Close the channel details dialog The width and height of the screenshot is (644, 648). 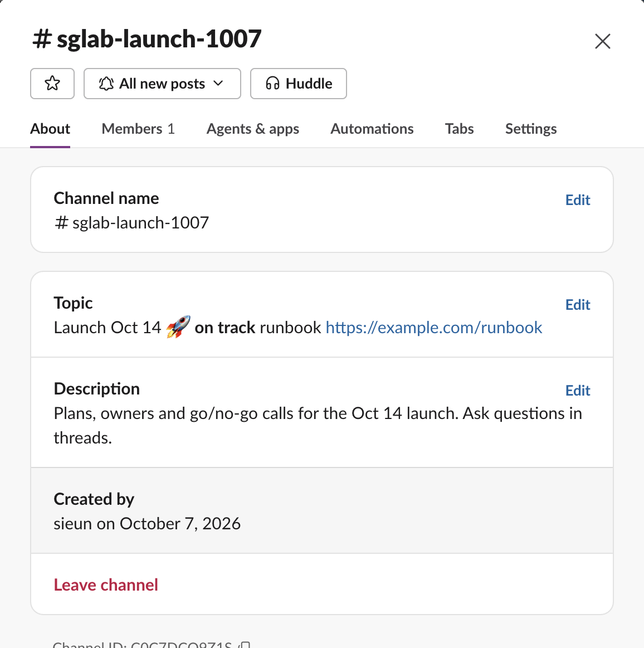click(x=602, y=41)
